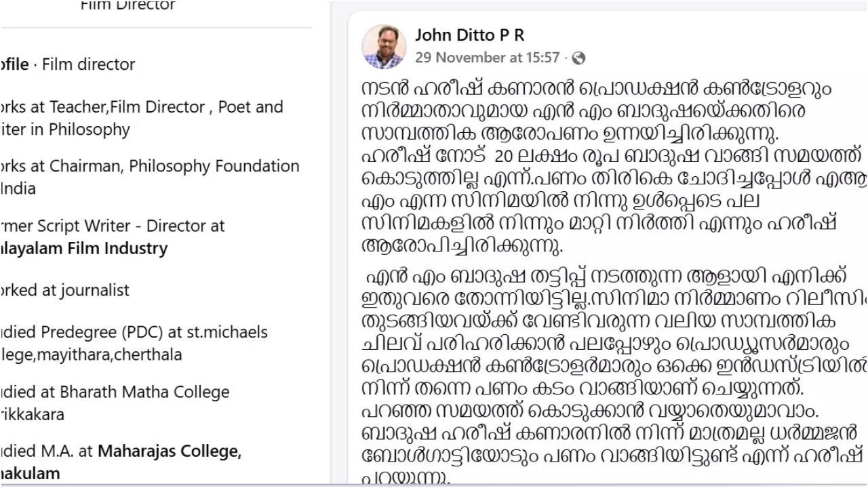Image resolution: width=868 pixels, height=488 pixels.
Task: Select the Teacher, Film Director, Poet work entry
Action: click(x=142, y=118)
